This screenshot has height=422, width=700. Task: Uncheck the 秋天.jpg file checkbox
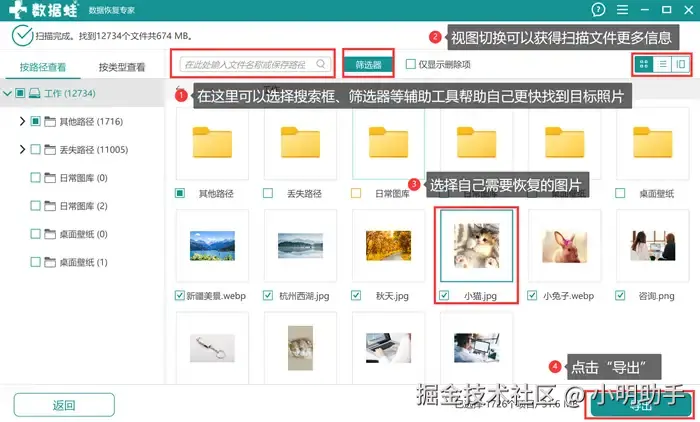(356, 295)
